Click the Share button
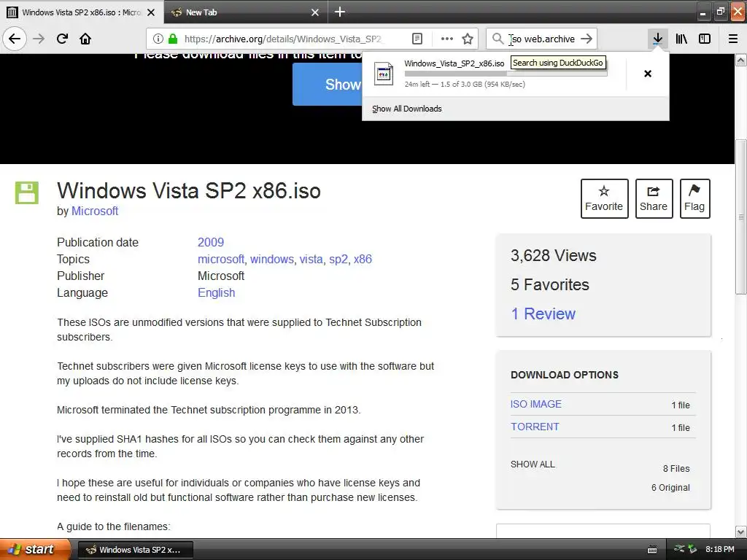Viewport: 747px width, 560px height. (654, 198)
